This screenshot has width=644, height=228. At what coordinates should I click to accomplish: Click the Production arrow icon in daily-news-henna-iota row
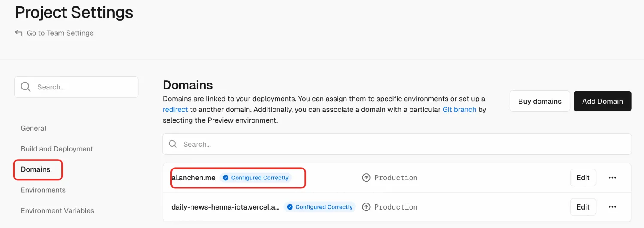(x=366, y=207)
